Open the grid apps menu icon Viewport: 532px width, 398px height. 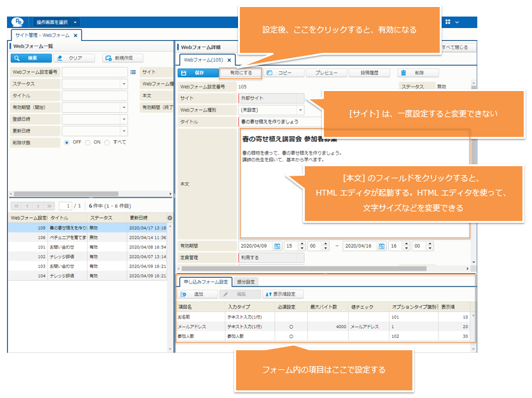pyautogui.click(x=448, y=22)
